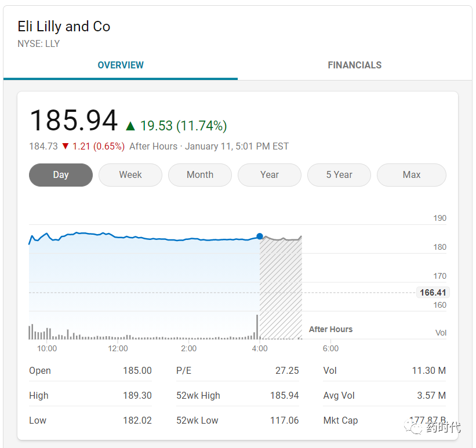The width and height of the screenshot is (476, 448).
Task: Click the 185.94 current price
Action: click(74, 121)
